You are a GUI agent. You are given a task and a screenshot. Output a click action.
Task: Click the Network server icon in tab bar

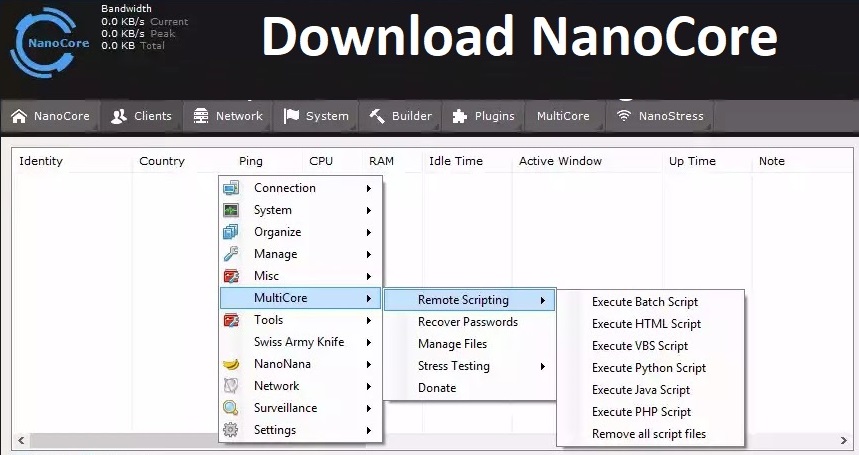(x=201, y=116)
